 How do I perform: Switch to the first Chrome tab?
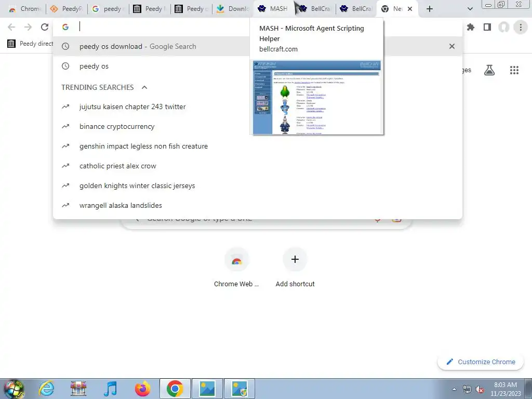tap(24, 9)
